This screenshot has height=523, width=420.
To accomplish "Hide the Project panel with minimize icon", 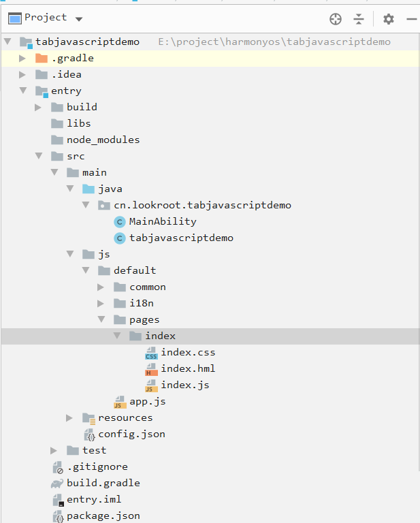I will (410, 19).
